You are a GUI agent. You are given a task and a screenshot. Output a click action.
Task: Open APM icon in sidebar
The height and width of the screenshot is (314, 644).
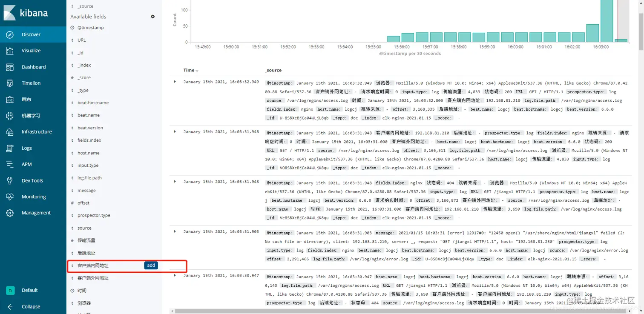10,164
